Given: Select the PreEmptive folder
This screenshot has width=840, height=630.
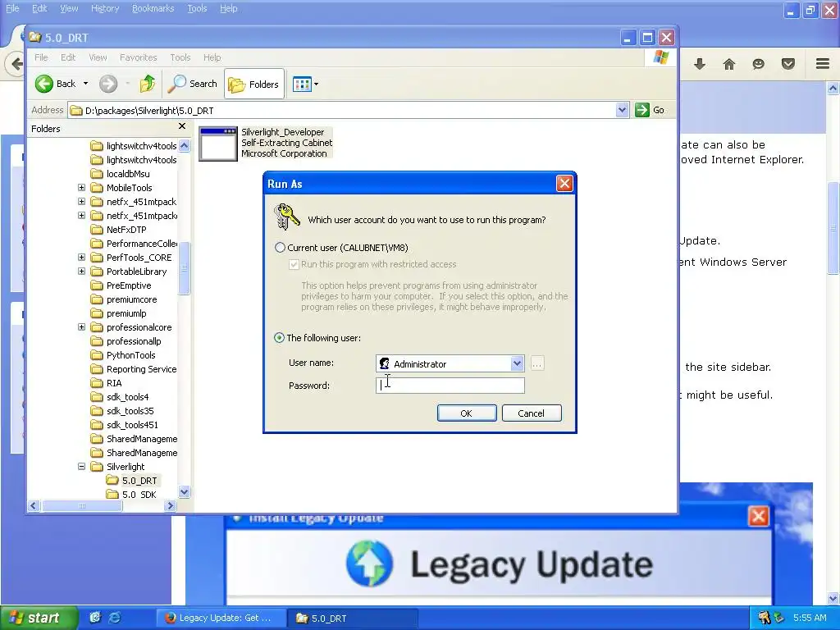Looking at the screenshot, I should (121, 285).
